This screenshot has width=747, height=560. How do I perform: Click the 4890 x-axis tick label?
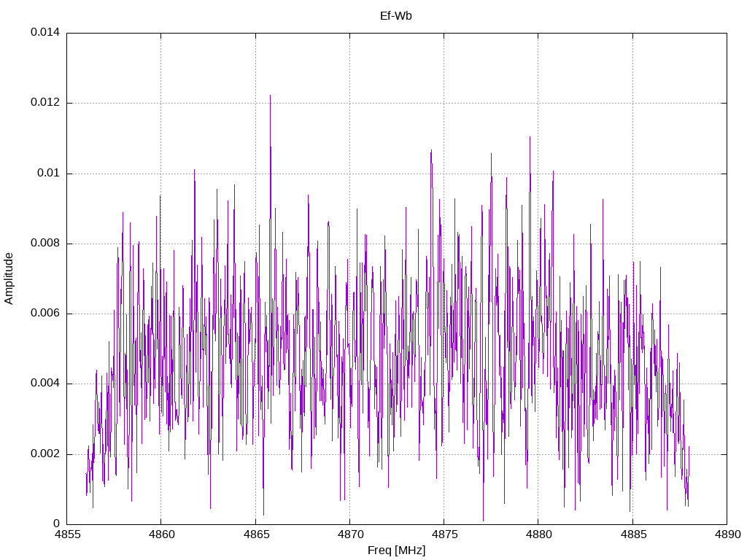tap(727, 534)
